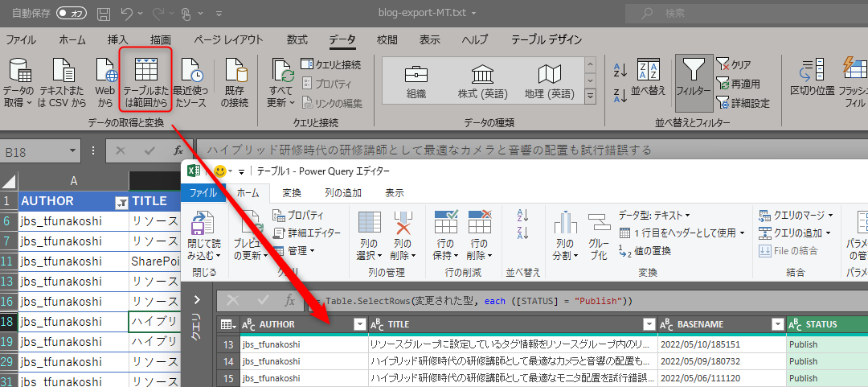
Task: Switch to the テーブル デザイン tab
Action: pos(547,39)
